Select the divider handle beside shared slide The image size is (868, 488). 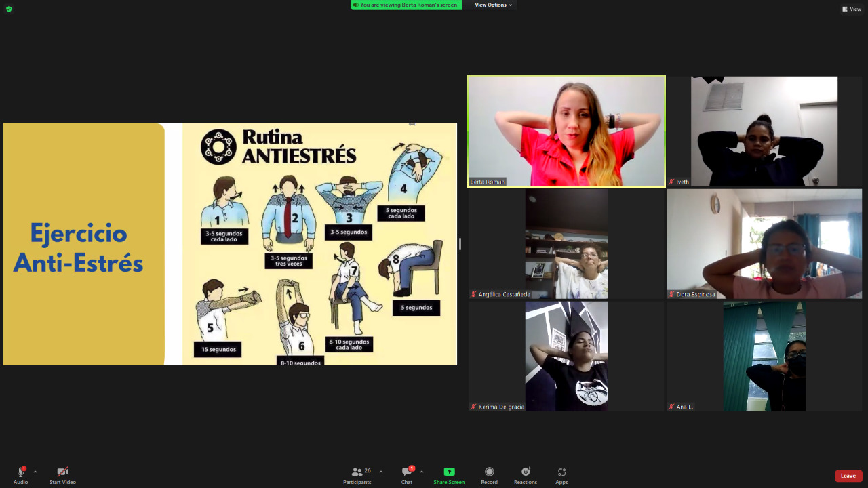[460, 243]
